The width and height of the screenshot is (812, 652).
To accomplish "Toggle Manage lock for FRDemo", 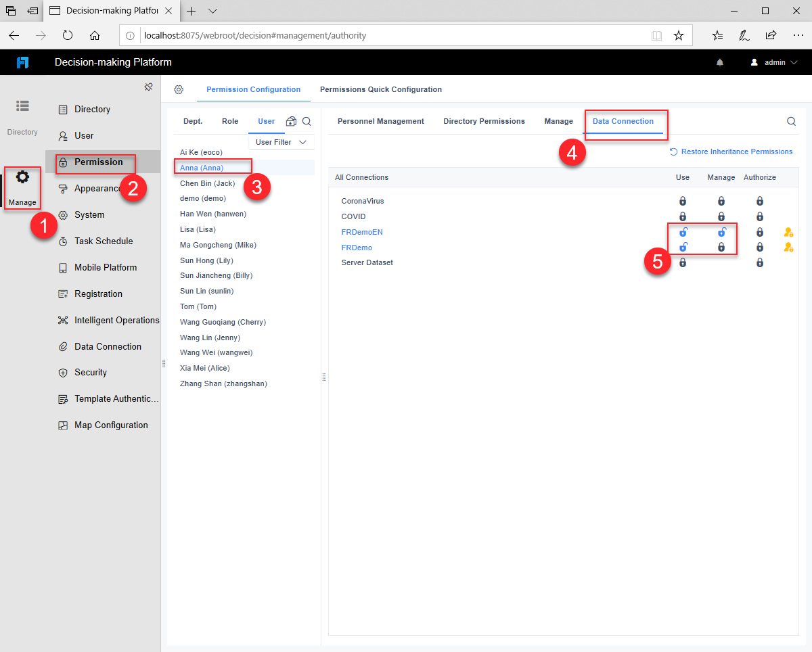I will click(x=721, y=248).
